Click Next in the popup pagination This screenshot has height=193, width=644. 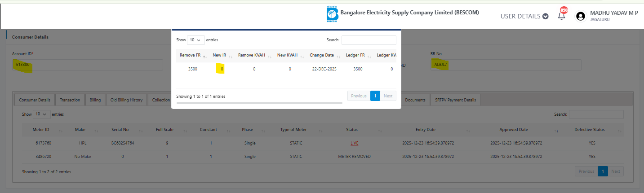[x=388, y=96]
